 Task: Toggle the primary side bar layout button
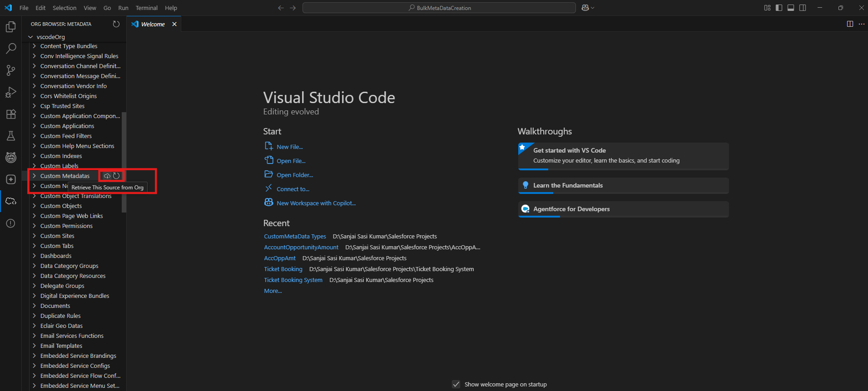[x=779, y=8]
